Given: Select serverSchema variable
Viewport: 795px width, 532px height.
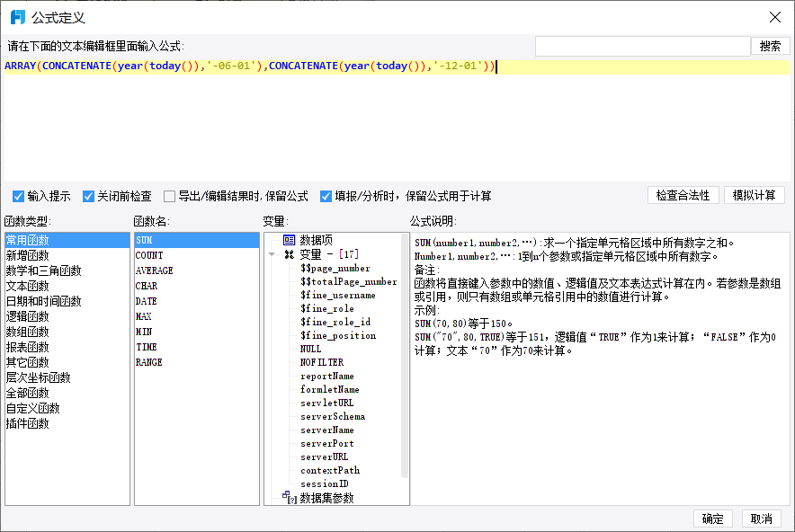Looking at the screenshot, I should [x=333, y=416].
